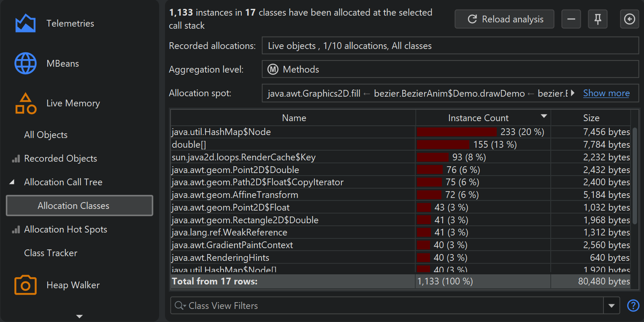Image resolution: width=644 pixels, height=322 pixels.
Task: Open the Telemetries section icon
Action: pos(25,24)
